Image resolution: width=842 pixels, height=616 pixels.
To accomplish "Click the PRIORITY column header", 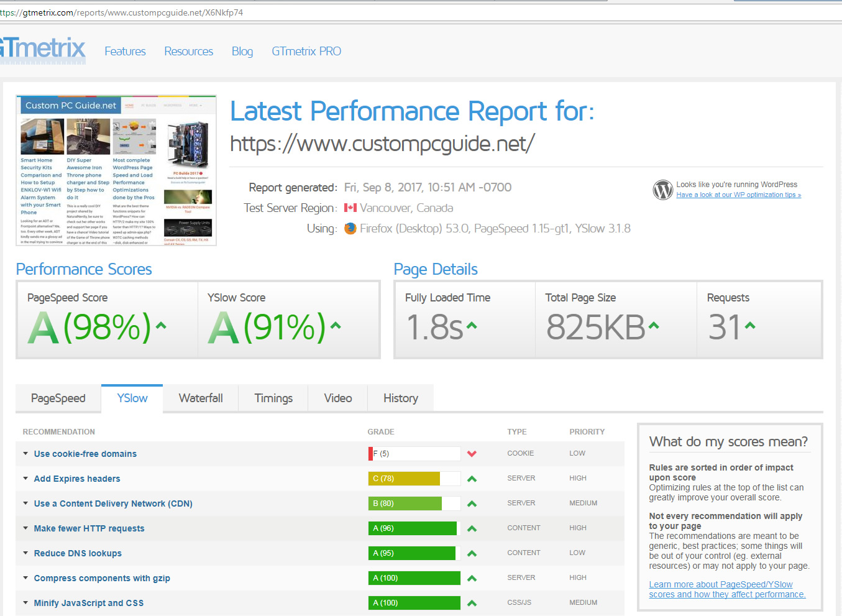I will pos(587,432).
